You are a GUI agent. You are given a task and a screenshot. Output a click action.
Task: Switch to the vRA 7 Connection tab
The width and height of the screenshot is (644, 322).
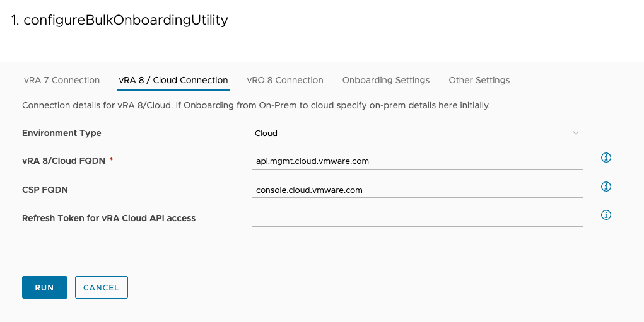click(x=62, y=80)
